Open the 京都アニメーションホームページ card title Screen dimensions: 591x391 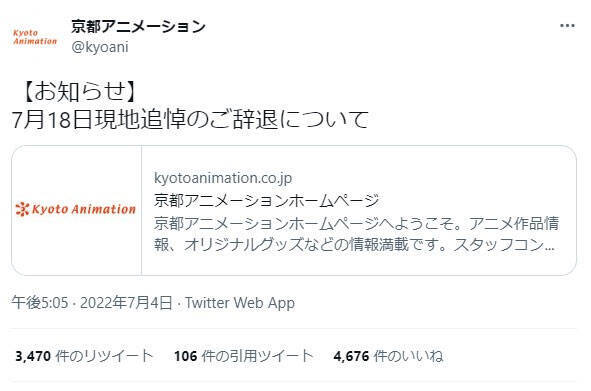click(266, 201)
